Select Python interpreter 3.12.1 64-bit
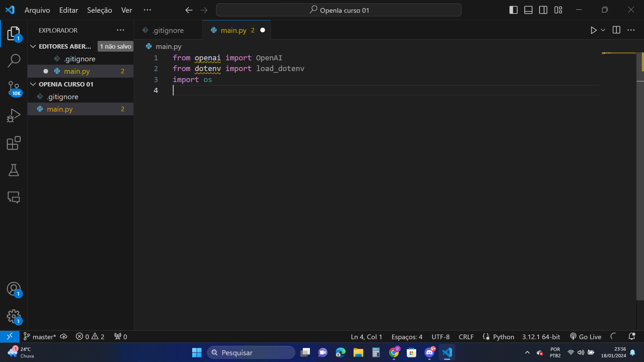The height and width of the screenshot is (362, 644). [x=541, y=337]
